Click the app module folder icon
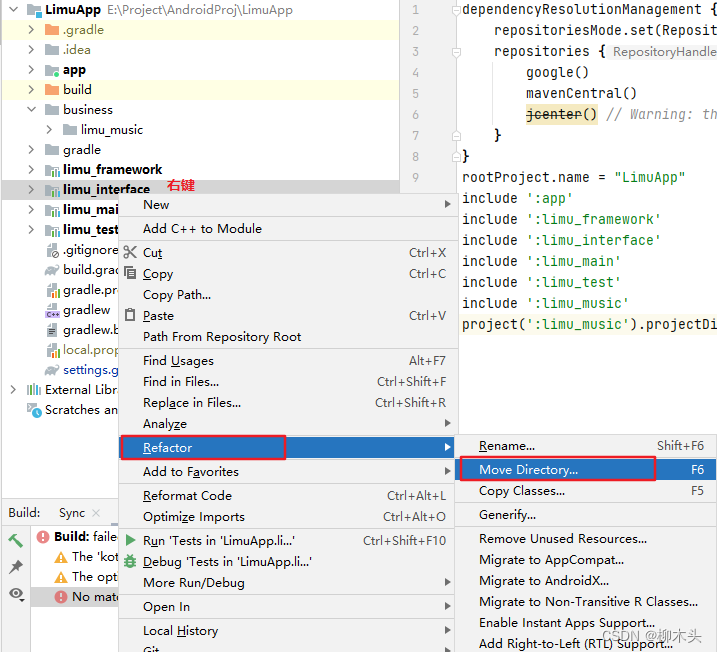 point(52,70)
